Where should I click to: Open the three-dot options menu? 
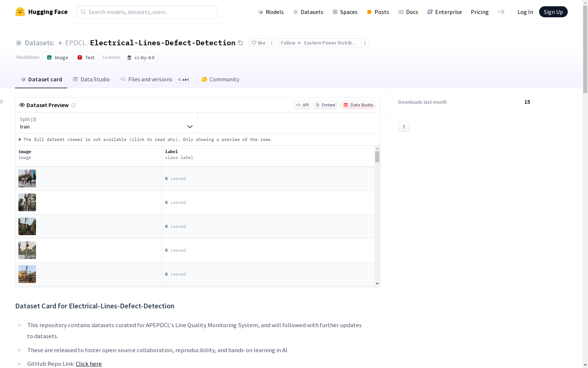404,127
